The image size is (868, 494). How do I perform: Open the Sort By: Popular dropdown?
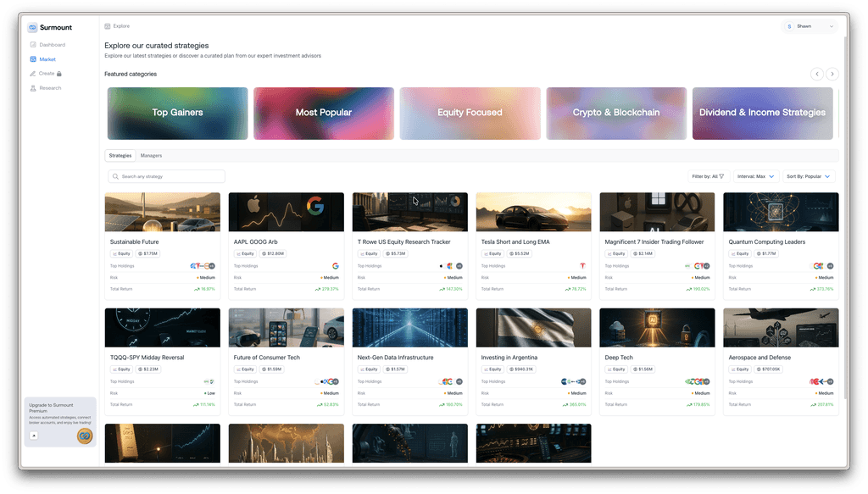tap(808, 176)
